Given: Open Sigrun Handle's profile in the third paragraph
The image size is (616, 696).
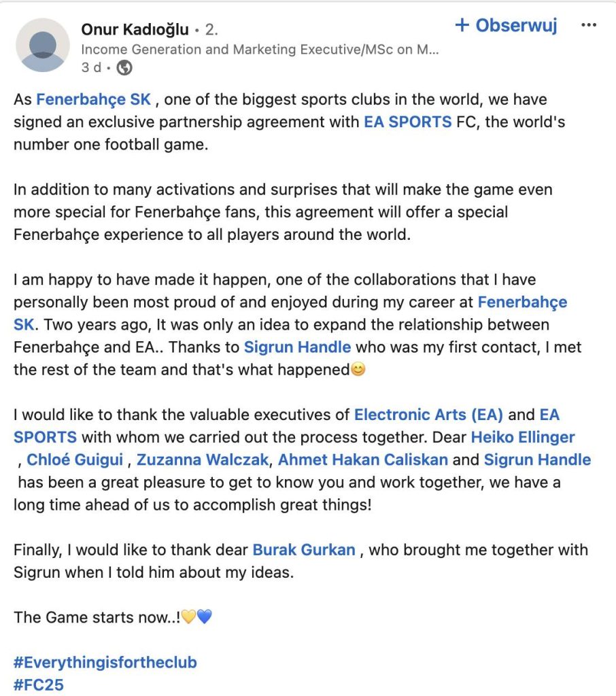Looking at the screenshot, I should pos(297,347).
